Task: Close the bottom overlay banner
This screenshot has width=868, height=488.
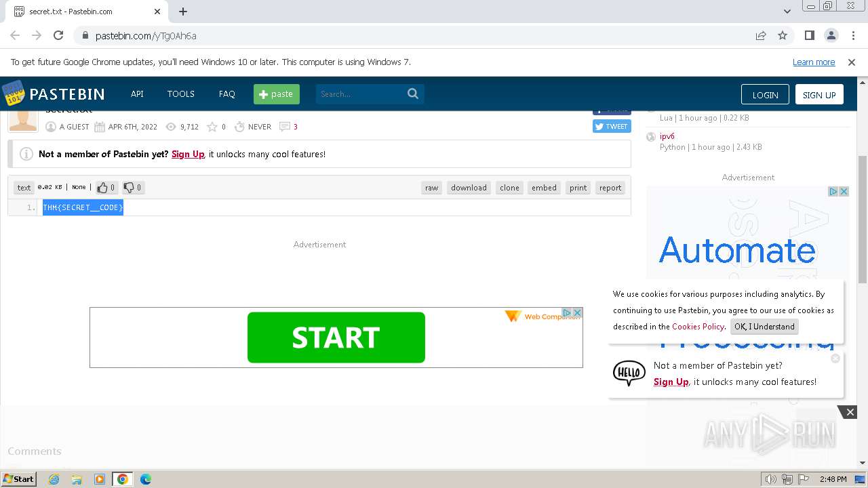Action: click(850, 411)
